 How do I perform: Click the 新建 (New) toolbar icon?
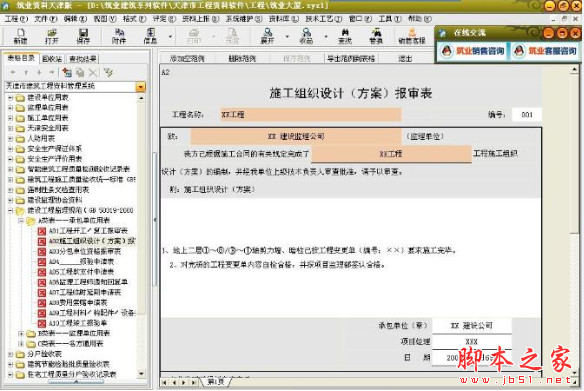point(20,36)
